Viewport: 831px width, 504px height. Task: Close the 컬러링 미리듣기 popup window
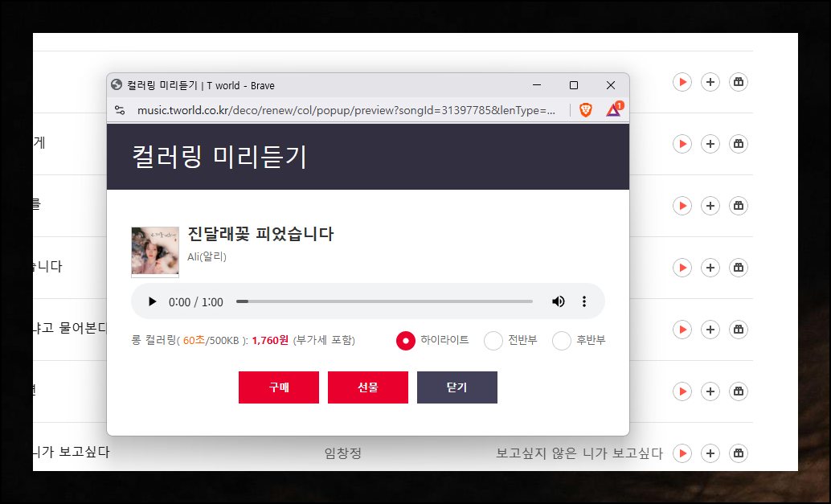click(611, 84)
